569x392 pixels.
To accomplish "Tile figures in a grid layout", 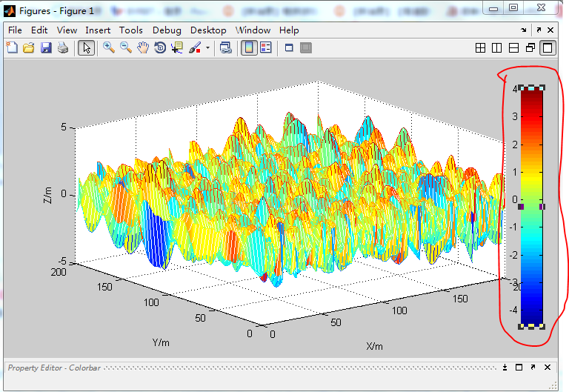I will 480,48.
